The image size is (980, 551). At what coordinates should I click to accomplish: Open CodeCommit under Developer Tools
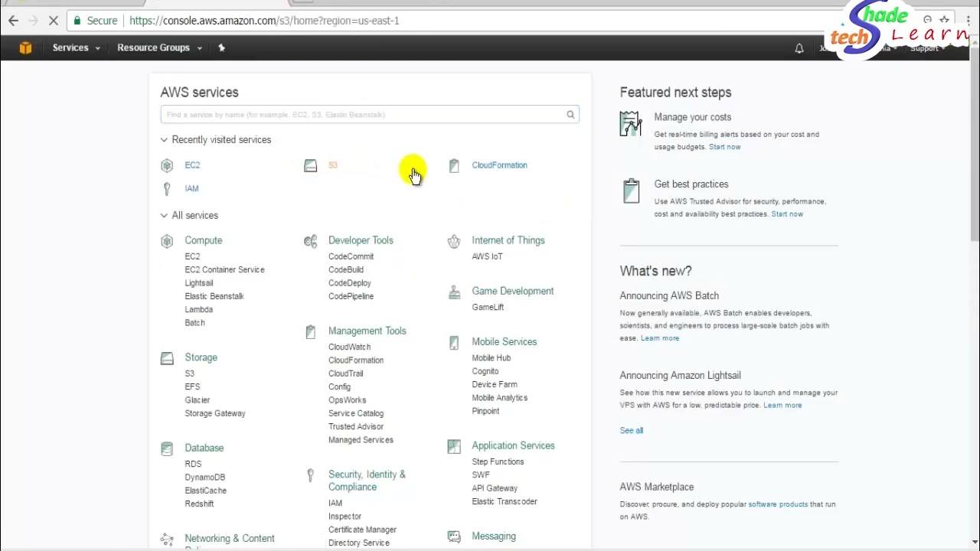[x=351, y=256]
